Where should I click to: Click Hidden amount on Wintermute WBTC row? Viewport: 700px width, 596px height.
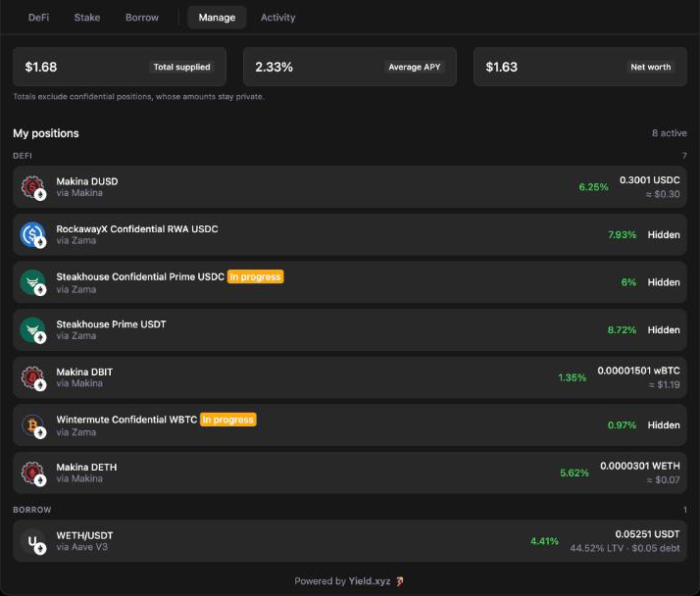[x=664, y=425]
